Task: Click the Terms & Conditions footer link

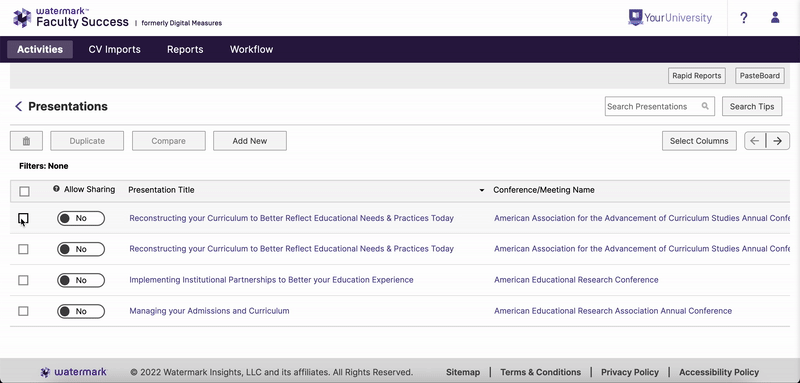Action: tap(540, 372)
